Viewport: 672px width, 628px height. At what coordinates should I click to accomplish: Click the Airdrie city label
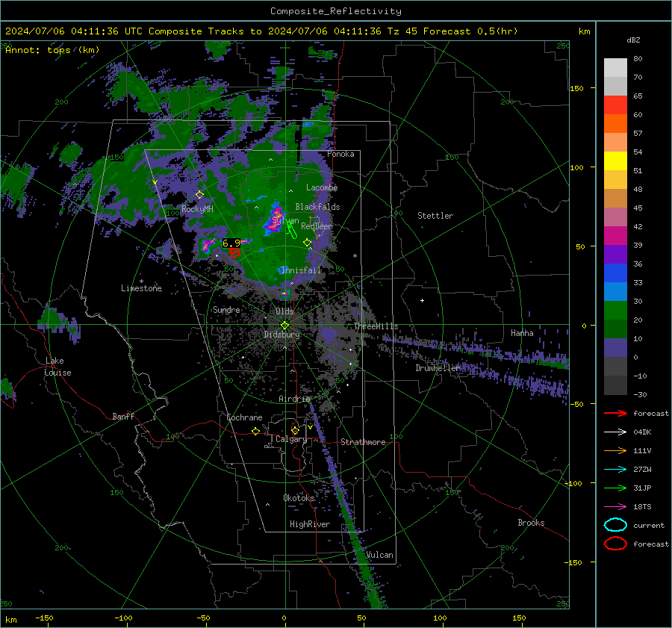(x=294, y=399)
